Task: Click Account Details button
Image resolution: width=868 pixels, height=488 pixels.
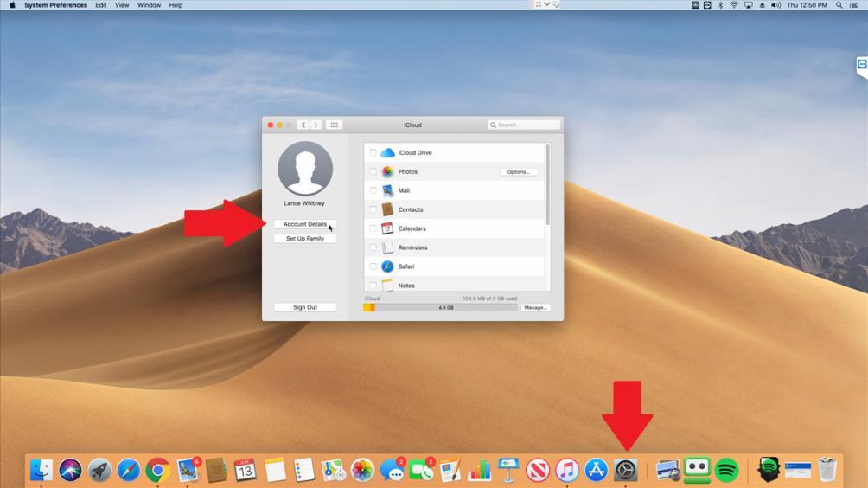Action: tap(305, 224)
